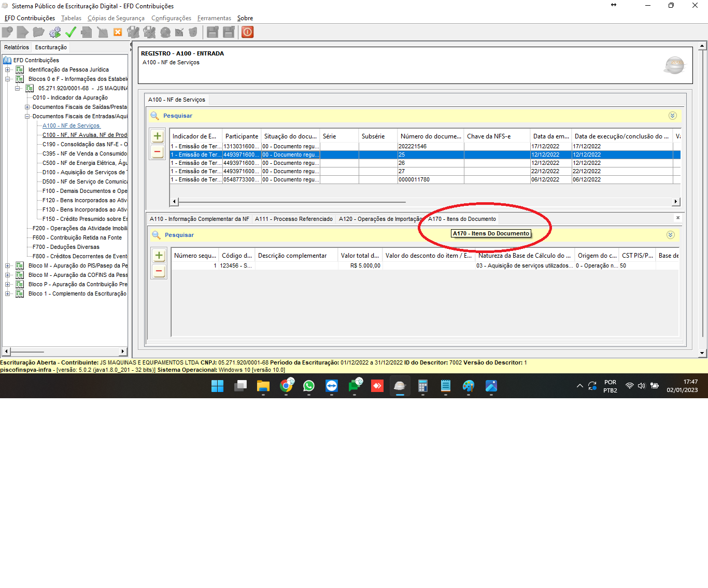Open WhatsApp from the taskbar
Image resolution: width=708 pixels, height=588 pixels.
(x=309, y=386)
